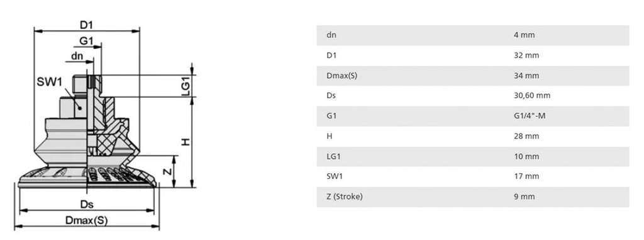
Task: Select the dn table row
Action: click(x=473, y=35)
